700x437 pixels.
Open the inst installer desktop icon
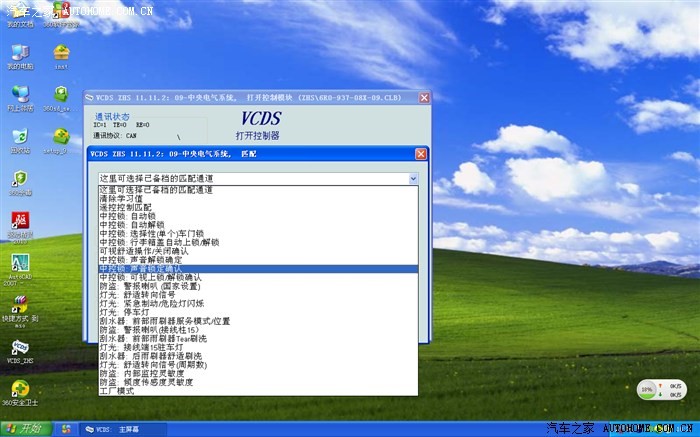(61, 57)
